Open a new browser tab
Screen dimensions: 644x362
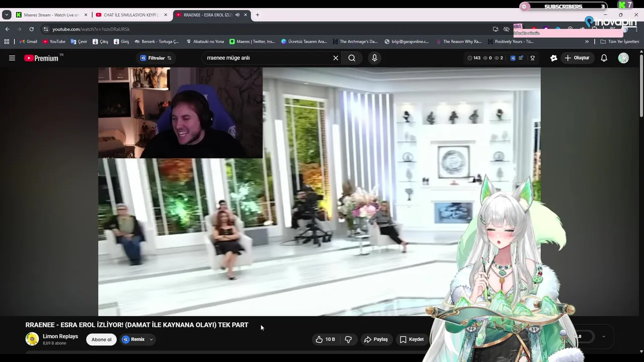pos(258,15)
